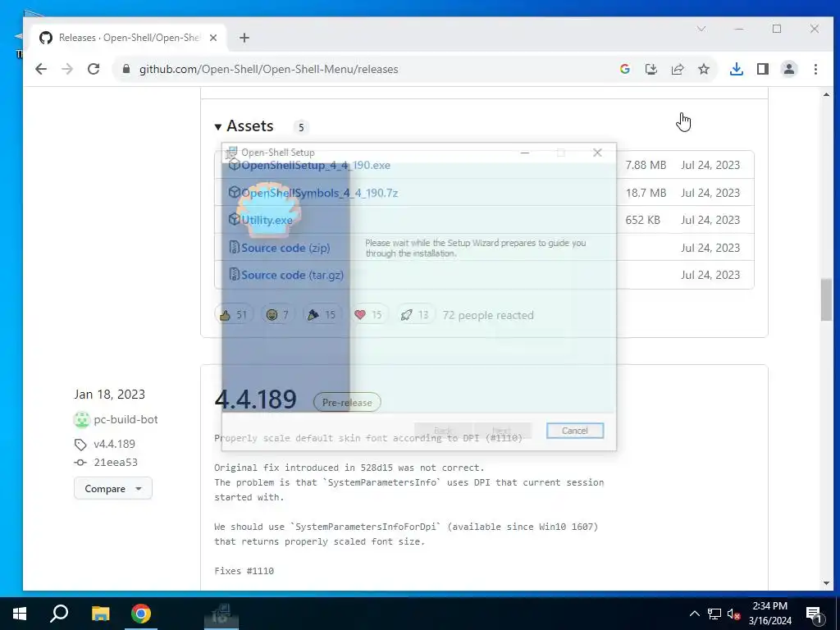Download OpenShellSetup_4_4_190.exe asset
The height and width of the screenshot is (630, 840).
click(x=316, y=165)
